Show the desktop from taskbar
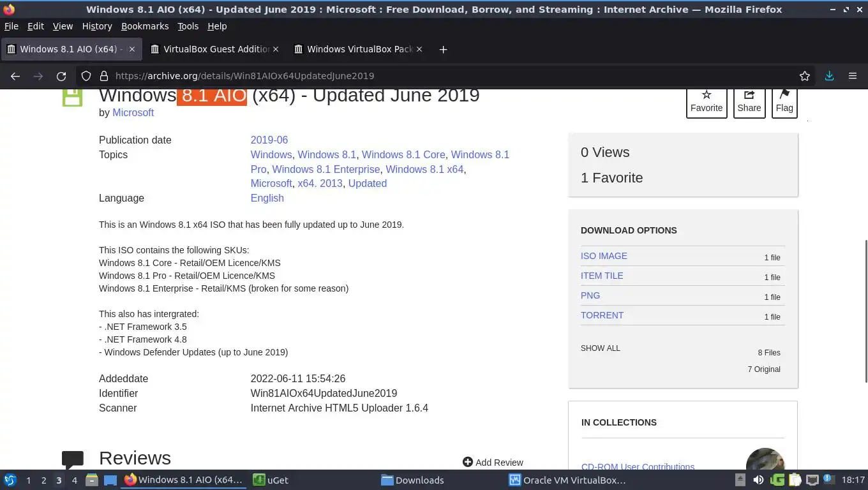868x490 pixels. pos(110,480)
